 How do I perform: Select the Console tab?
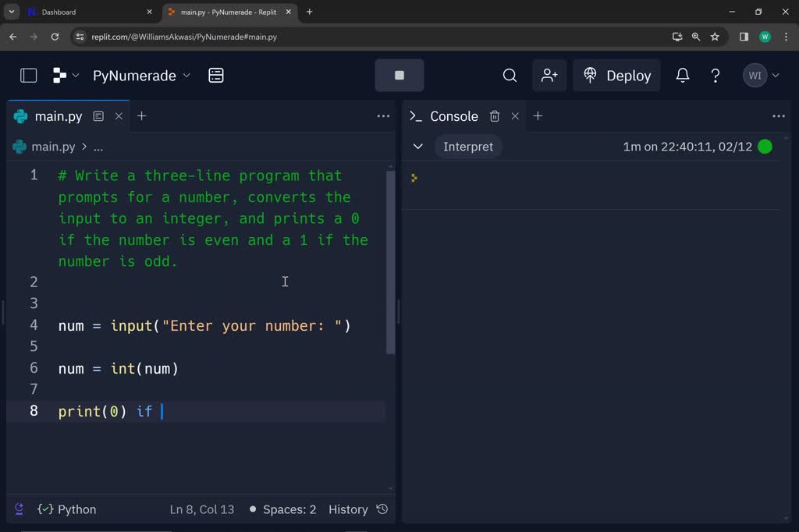click(453, 116)
